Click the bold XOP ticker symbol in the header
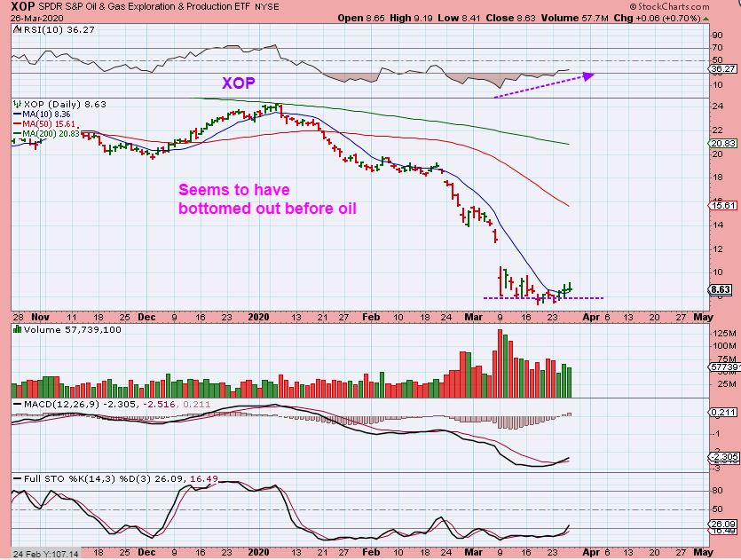741x560 pixels. click(22, 6)
